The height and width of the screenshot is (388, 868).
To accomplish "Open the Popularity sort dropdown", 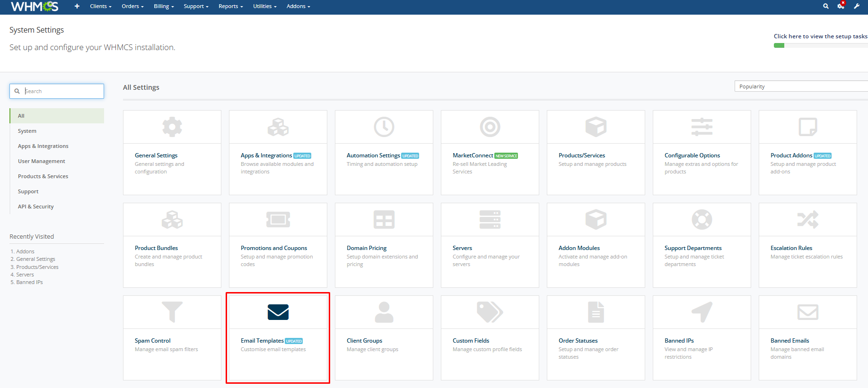I will [800, 86].
